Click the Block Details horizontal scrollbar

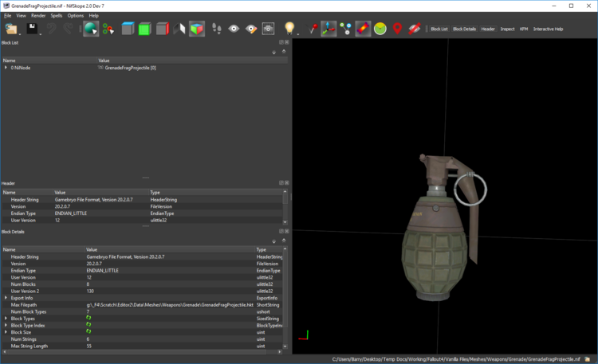point(141,352)
